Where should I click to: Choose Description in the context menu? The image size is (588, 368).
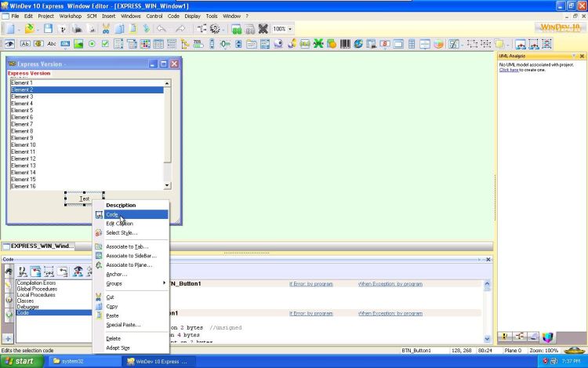point(131,206)
